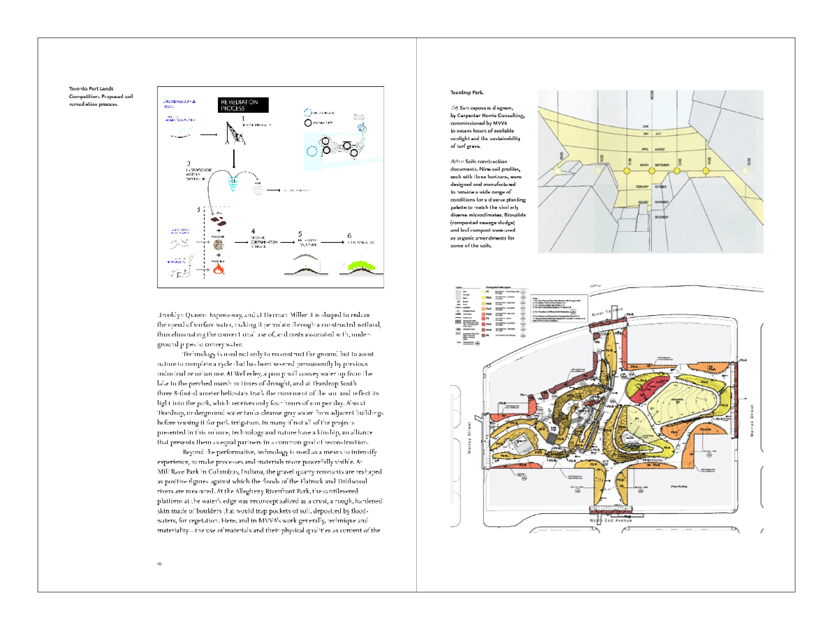833x644 pixels.
Task: Click the North End Avenue label
Action: coord(611,521)
